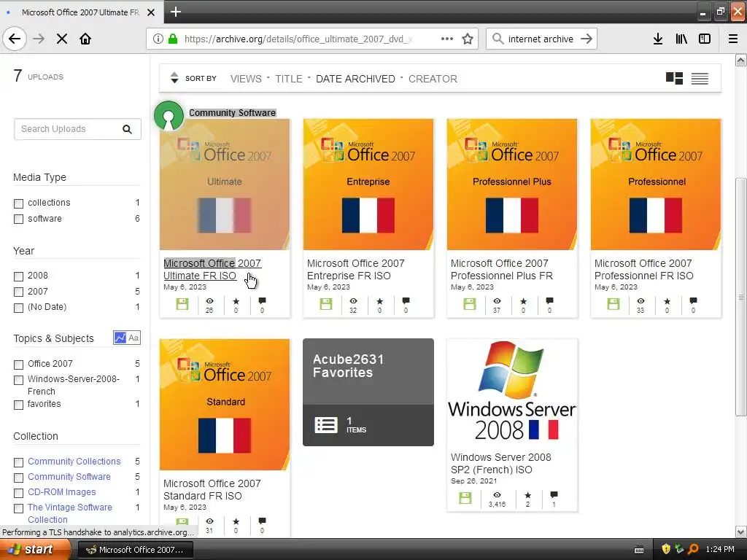Submit the internet archive search arrow
Viewport: 747px width, 560px height.
[x=587, y=39]
